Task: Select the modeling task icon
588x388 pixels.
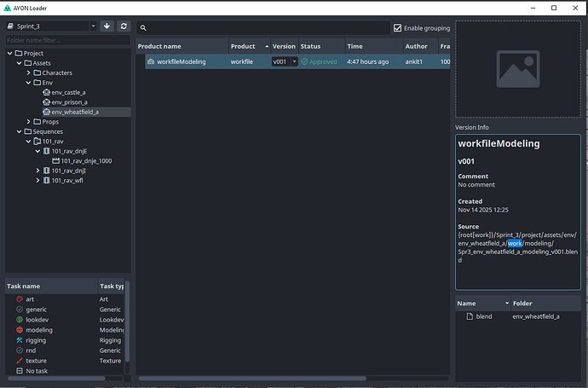Action: click(20, 330)
